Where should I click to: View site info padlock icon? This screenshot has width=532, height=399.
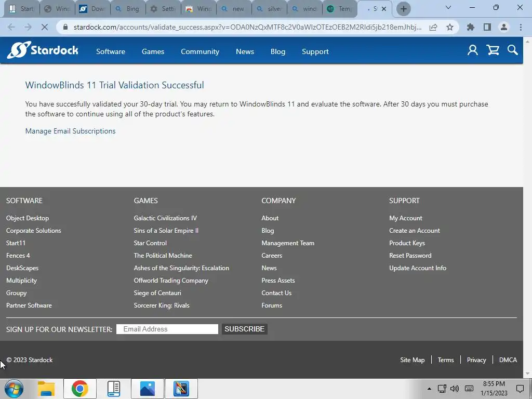pos(65,27)
